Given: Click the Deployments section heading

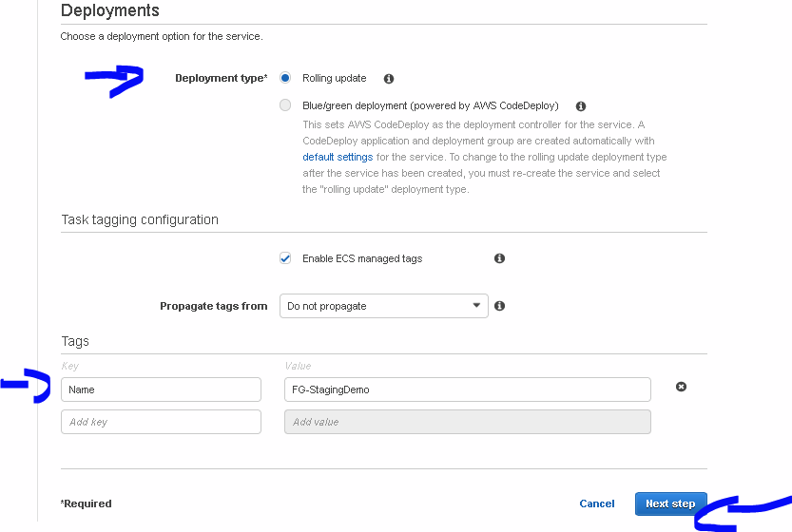Looking at the screenshot, I should pyautogui.click(x=110, y=11).
